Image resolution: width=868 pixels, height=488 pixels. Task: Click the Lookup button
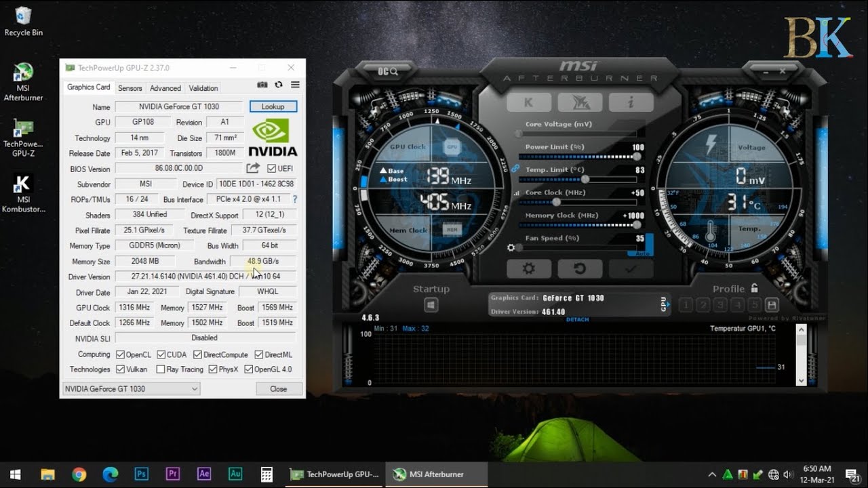coord(273,106)
